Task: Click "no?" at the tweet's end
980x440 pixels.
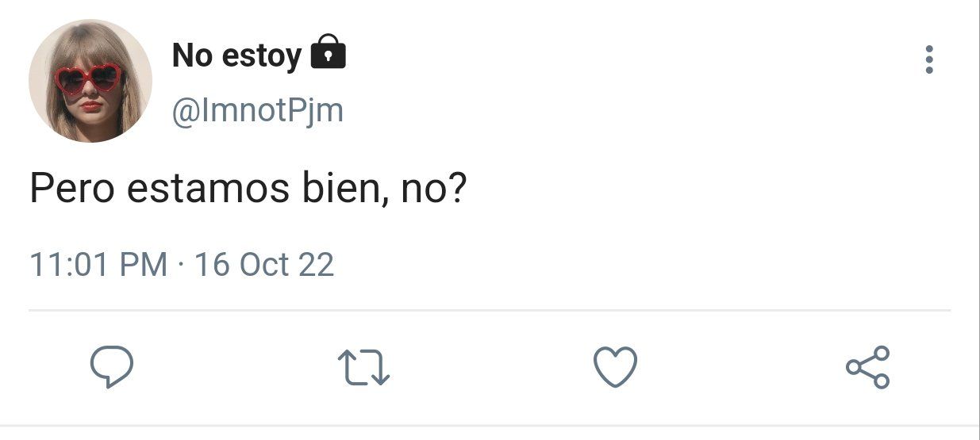Action: click(x=433, y=191)
